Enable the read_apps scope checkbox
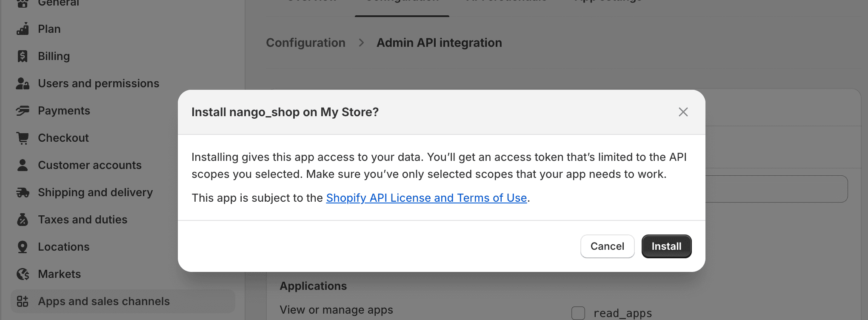 coord(578,313)
